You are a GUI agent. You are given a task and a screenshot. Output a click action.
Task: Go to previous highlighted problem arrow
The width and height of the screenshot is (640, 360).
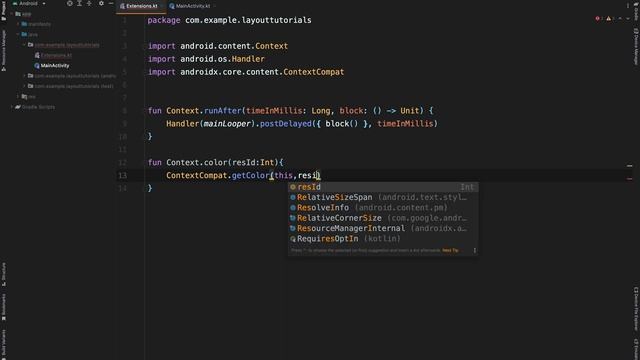[620, 18]
